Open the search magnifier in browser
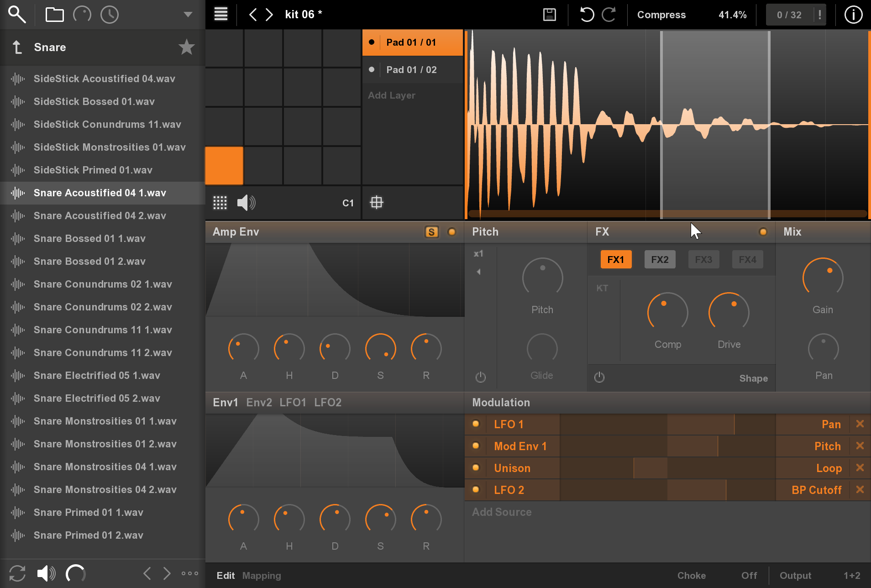The height and width of the screenshot is (588, 871). 17,14
